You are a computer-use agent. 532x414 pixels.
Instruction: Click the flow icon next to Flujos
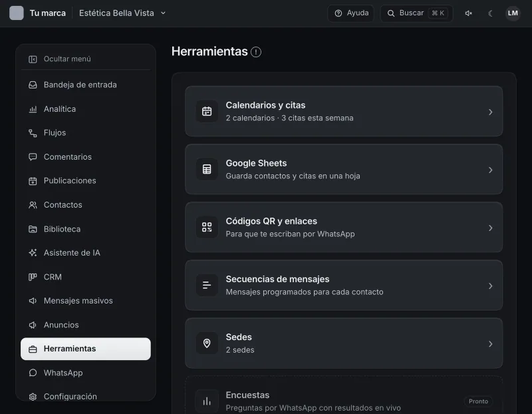tap(33, 133)
